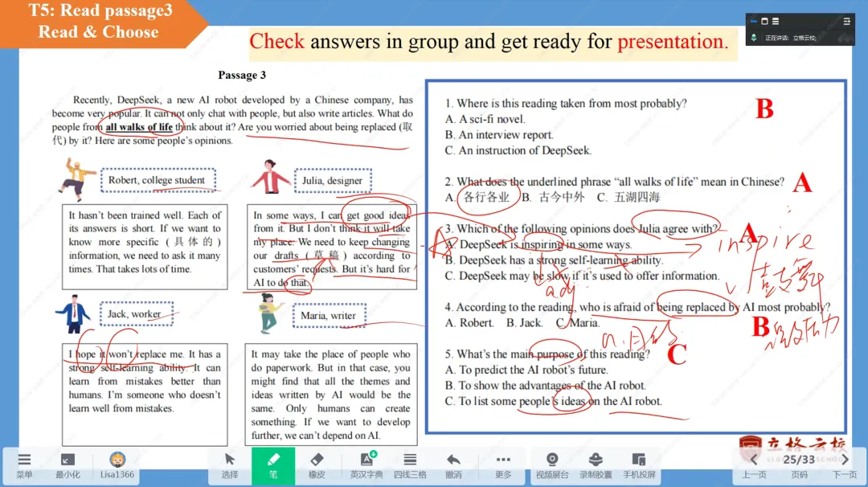Click the dancing Robert character image
This screenshot has height=487, width=868.
click(x=77, y=178)
